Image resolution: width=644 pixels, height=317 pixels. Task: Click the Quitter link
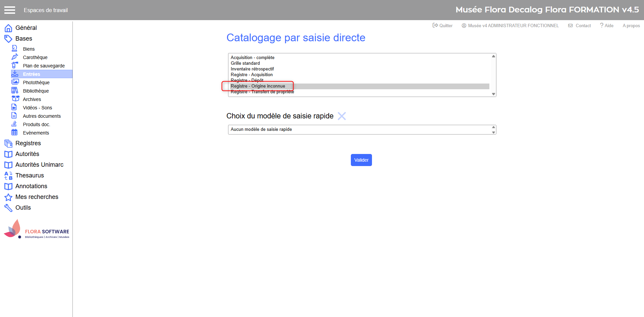(442, 25)
